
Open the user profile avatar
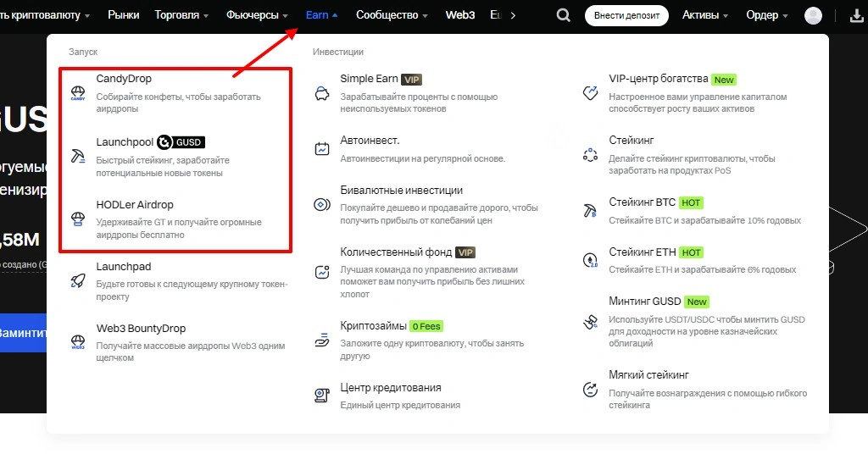[x=813, y=15]
